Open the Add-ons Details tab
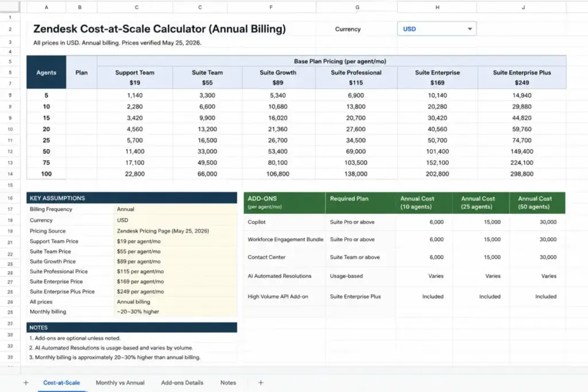The image size is (588, 392). tap(182, 383)
